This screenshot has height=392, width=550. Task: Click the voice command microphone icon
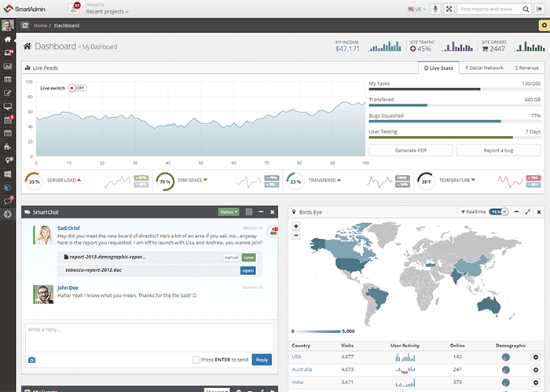coord(435,9)
